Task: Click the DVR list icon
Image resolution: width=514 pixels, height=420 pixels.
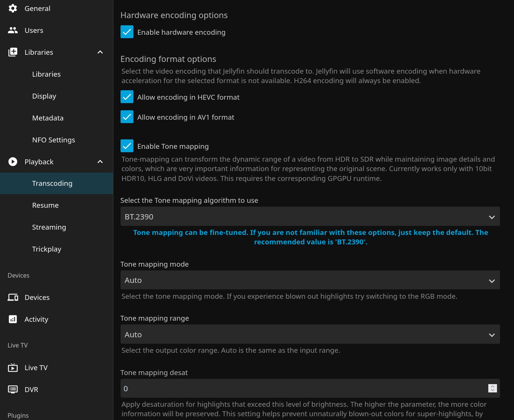Action: click(13, 389)
